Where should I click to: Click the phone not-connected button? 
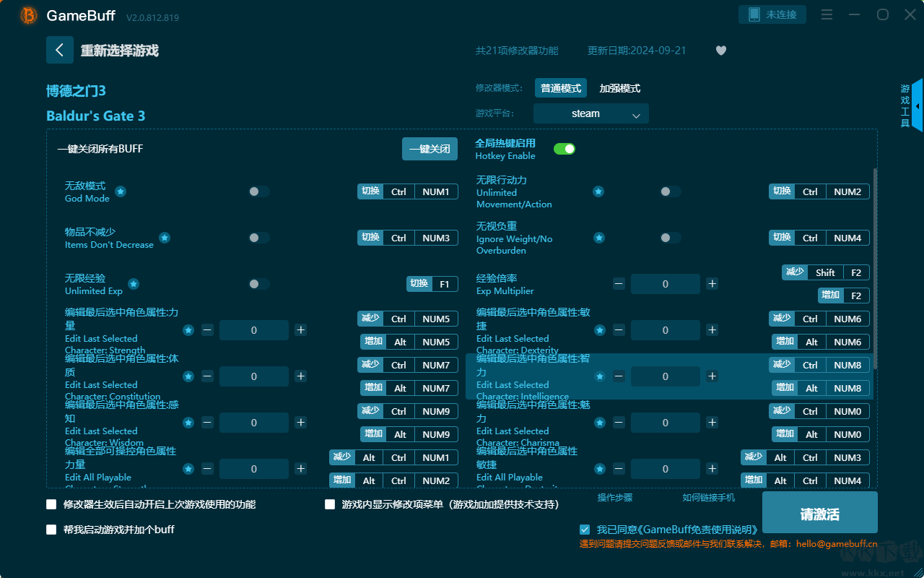pyautogui.click(x=772, y=14)
